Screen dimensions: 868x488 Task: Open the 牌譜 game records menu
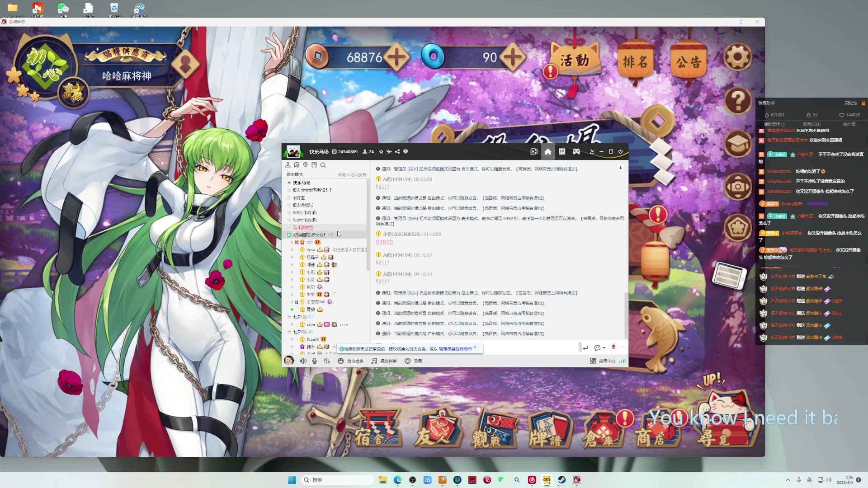pos(549,429)
